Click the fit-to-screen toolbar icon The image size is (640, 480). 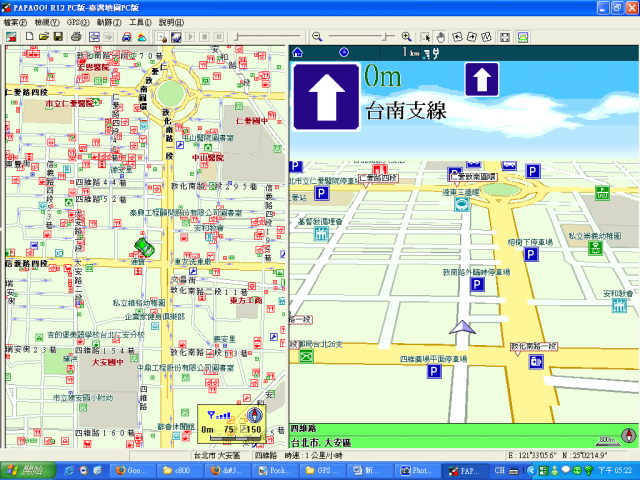pos(505,37)
